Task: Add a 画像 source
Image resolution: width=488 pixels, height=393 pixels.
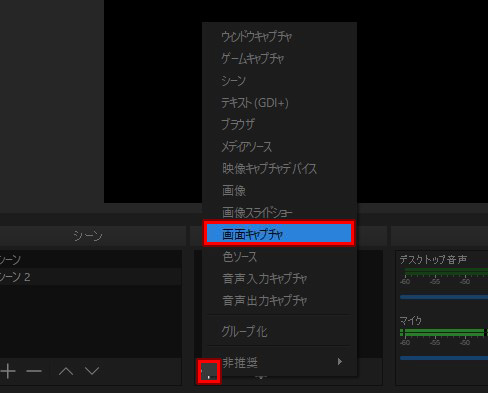Action: pyautogui.click(x=279, y=190)
